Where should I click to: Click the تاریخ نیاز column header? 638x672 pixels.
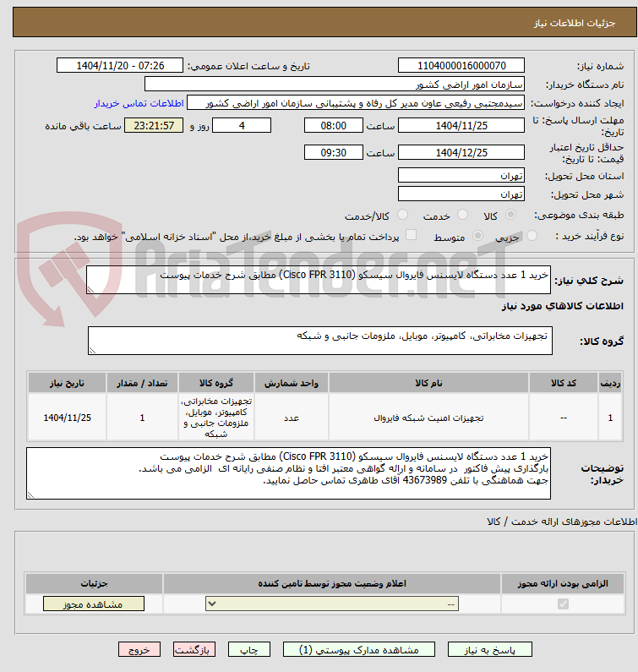coord(68,383)
